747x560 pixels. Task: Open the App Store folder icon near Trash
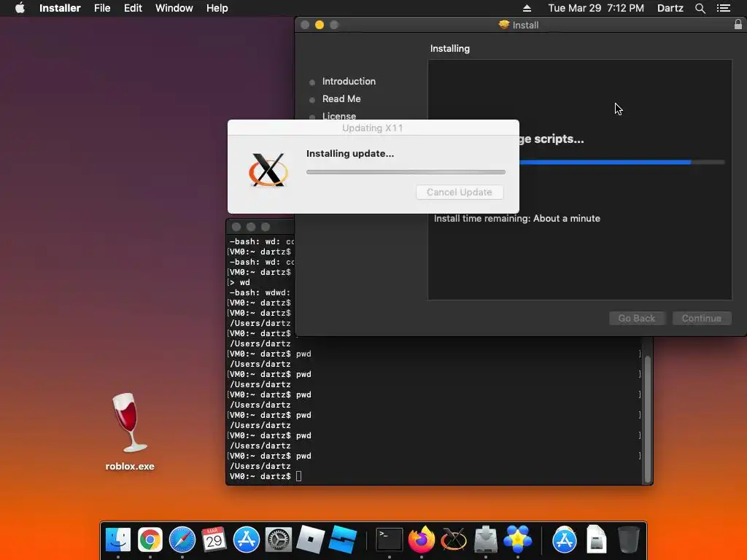(x=564, y=540)
